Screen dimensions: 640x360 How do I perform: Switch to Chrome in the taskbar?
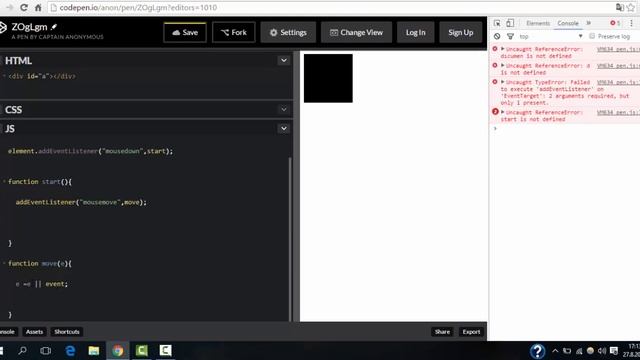118,351
